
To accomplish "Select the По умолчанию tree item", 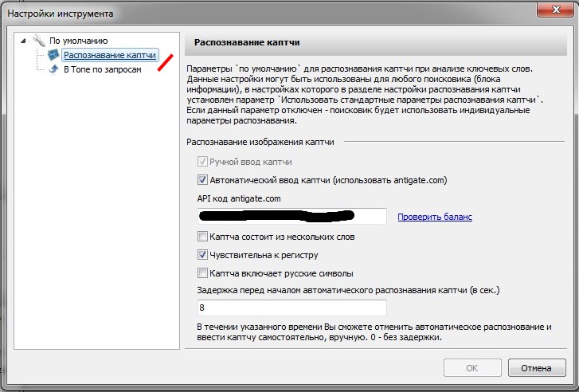I will tap(78, 41).
